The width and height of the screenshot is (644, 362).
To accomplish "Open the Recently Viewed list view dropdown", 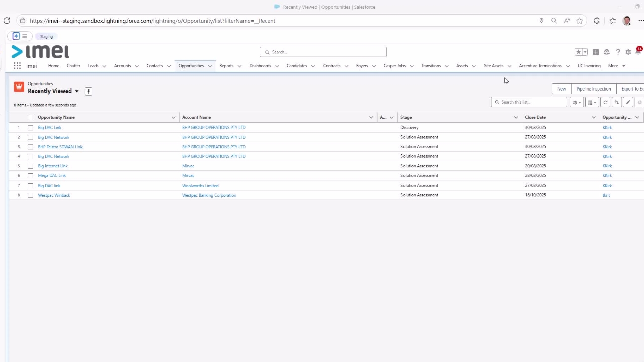I will [x=77, y=91].
